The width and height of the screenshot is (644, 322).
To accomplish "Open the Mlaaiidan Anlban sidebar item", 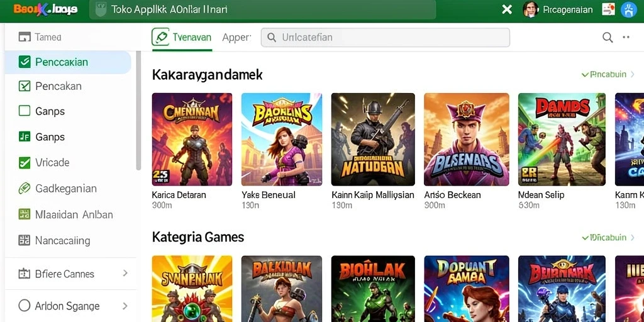I will click(x=68, y=214).
